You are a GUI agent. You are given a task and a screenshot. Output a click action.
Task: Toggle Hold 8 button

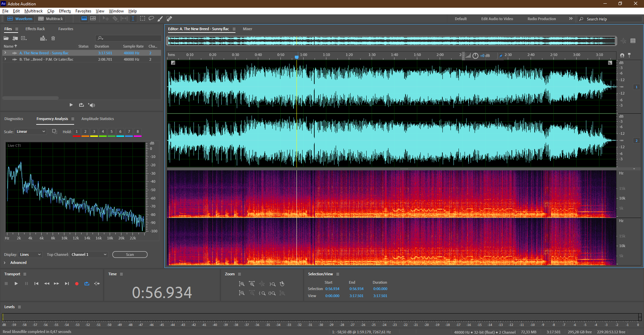(x=138, y=132)
